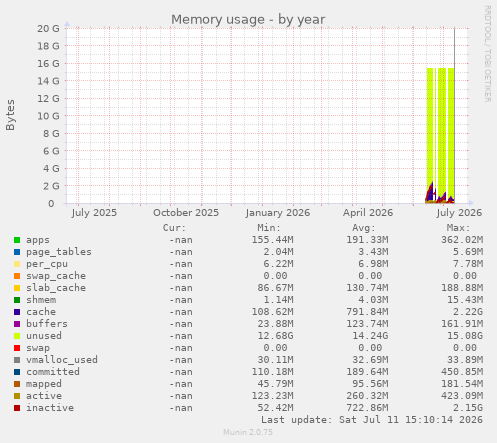The width and height of the screenshot is (497, 443).
Task: Click the inactive max value 2.15G
Action: point(468,408)
